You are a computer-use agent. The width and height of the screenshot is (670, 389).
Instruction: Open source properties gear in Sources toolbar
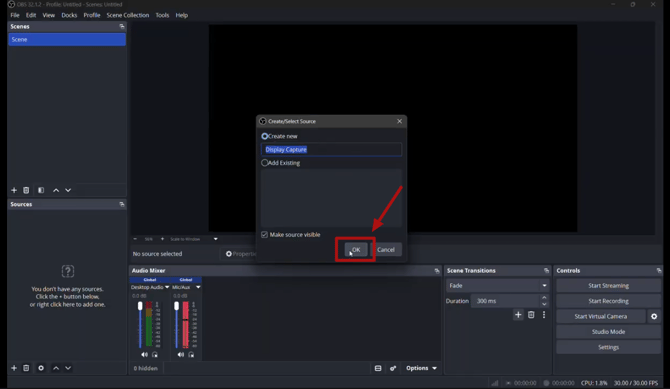[41, 368]
